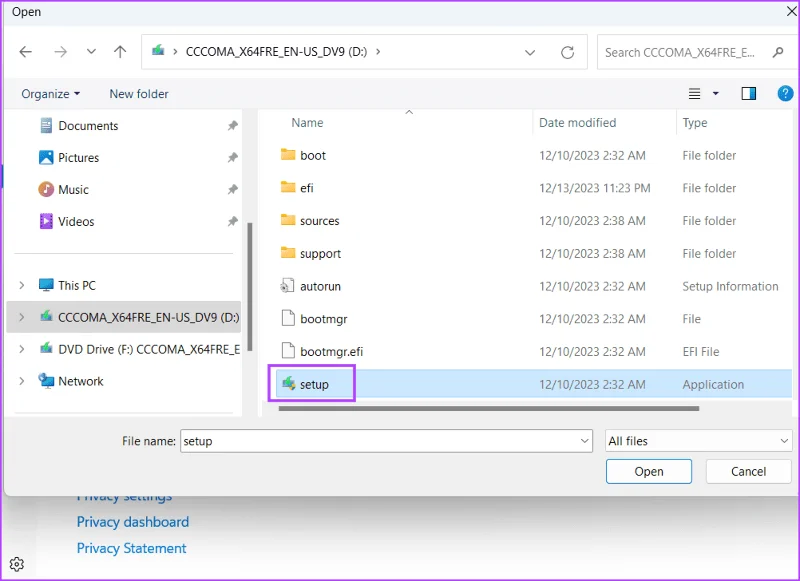Close the Open dialog
The width and height of the screenshot is (800, 581).
pos(791,12)
